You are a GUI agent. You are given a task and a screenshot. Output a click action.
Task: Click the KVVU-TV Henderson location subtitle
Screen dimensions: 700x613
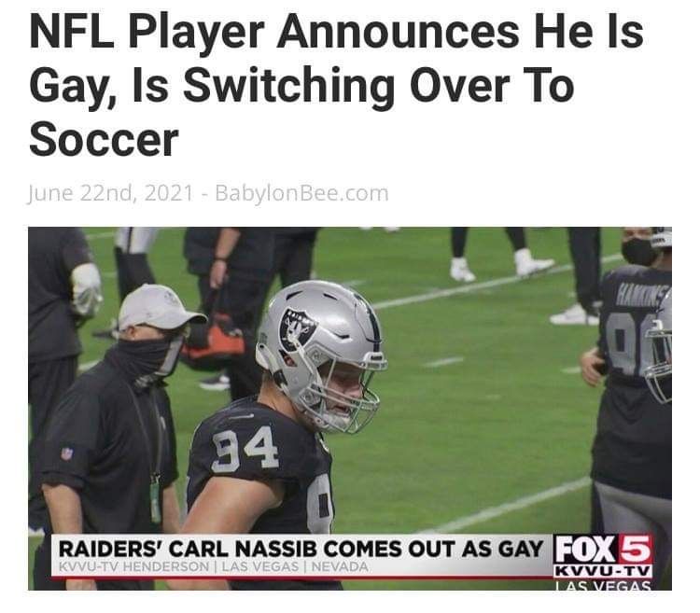coord(214,567)
